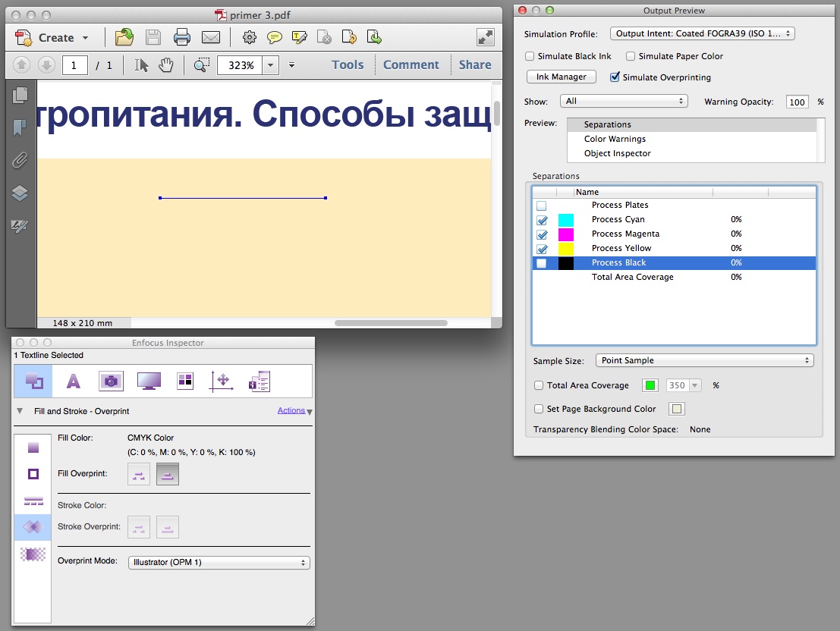This screenshot has height=631, width=840.
Task: Open the Actions link in Inspector
Action: 291,410
